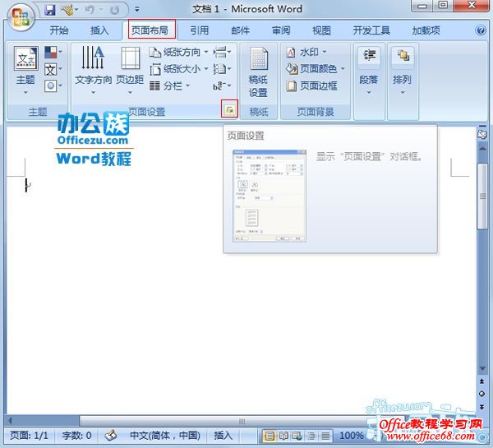Switch to the 插入 tab
Screen dimensions: 493x448
[x=99, y=30]
